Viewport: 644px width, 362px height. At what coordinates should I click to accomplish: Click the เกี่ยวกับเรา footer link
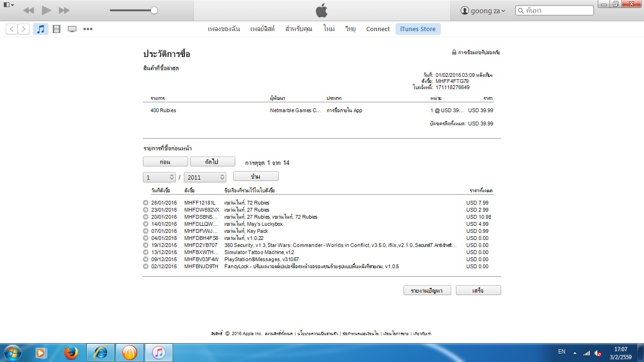click(x=422, y=334)
